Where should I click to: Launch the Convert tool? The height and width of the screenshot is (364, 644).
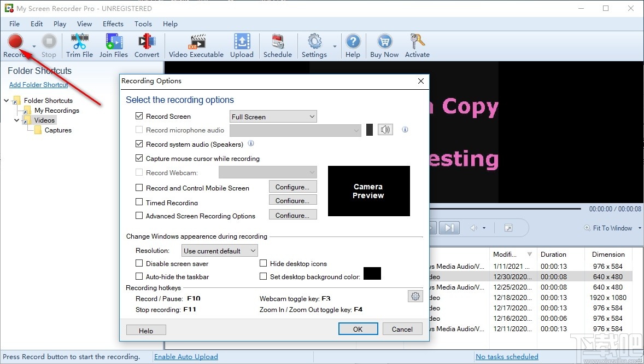coord(147,45)
